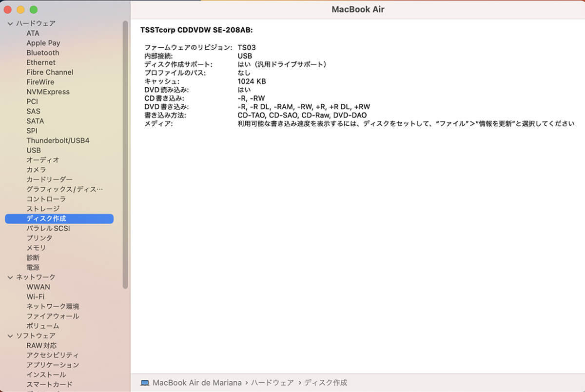Select コントローラ in the sidebar
585x392 pixels.
pos(46,199)
